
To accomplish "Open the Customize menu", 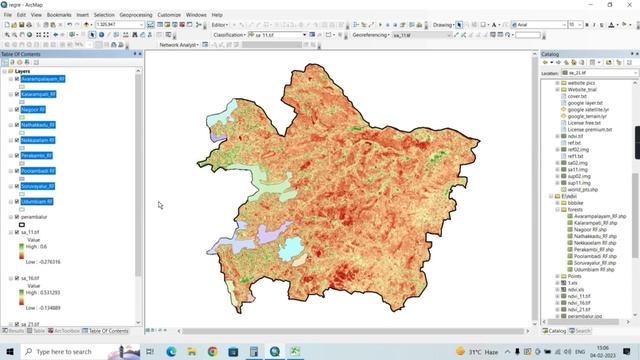I will pos(169,15).
